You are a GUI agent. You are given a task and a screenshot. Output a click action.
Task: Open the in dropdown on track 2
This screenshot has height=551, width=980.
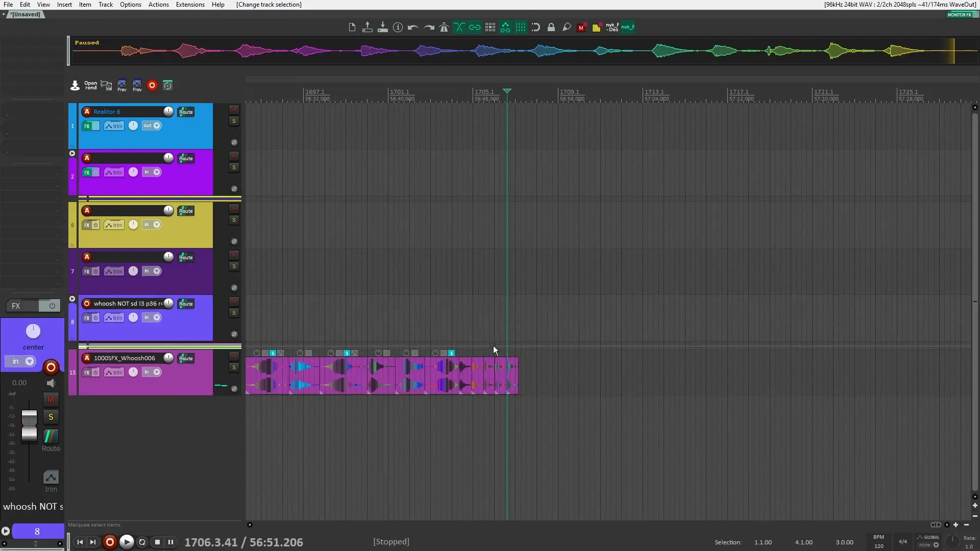tap(152, 172)
